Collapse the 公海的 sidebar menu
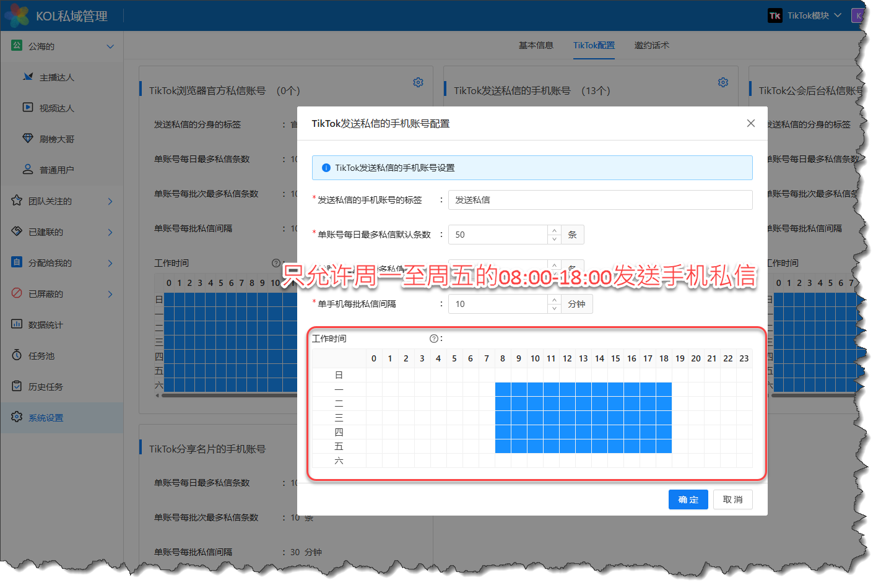The width and height of the screenshot is (881, 588). coord(110,46)
